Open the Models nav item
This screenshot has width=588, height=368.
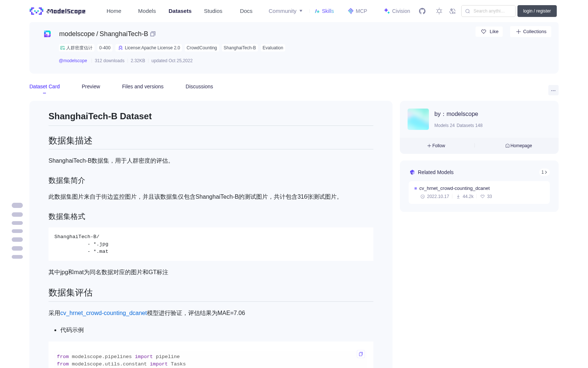point(147,11)
